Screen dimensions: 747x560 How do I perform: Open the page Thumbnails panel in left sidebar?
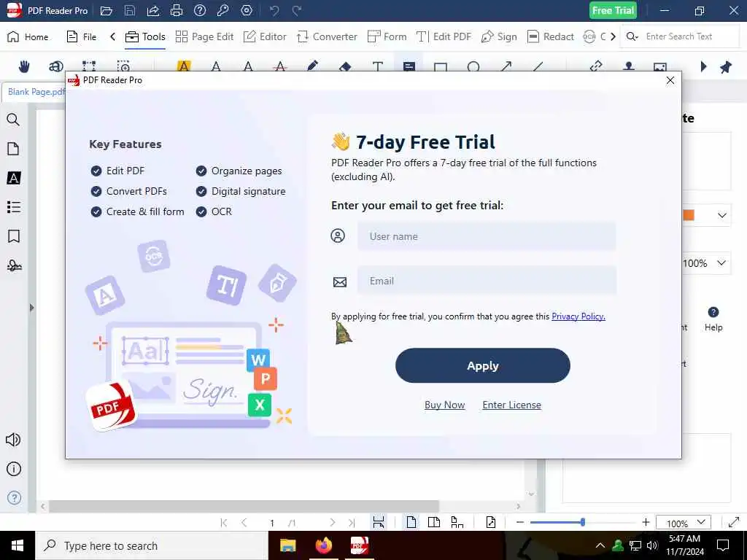click(13, 149)
